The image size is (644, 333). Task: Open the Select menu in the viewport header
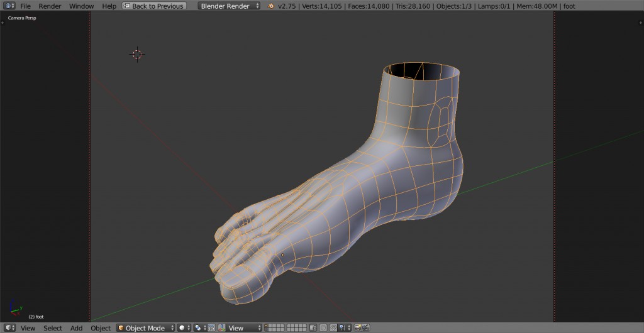click(53, 328)
